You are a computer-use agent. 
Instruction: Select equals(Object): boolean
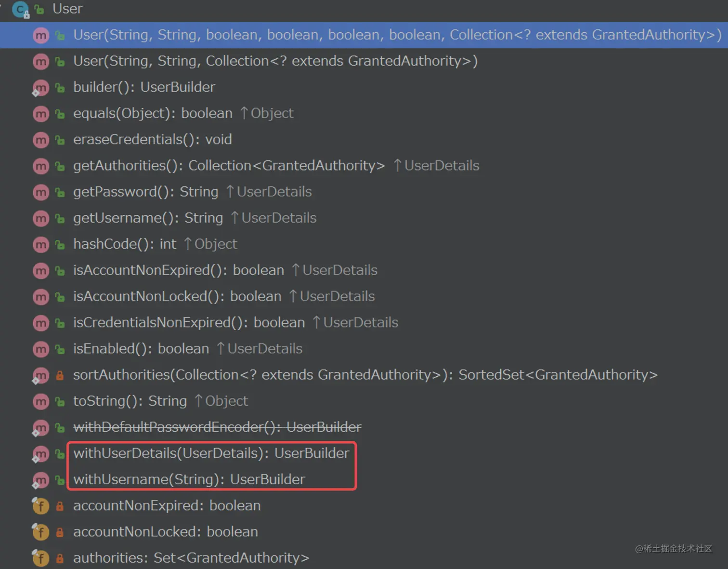(x=153, y=113)
